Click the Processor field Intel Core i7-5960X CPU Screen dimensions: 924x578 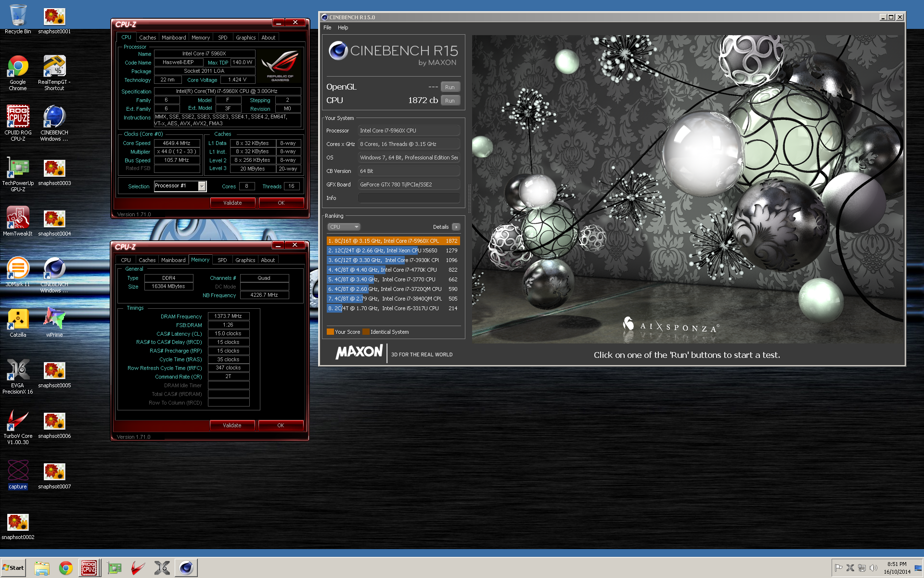(x=409, y=131)
